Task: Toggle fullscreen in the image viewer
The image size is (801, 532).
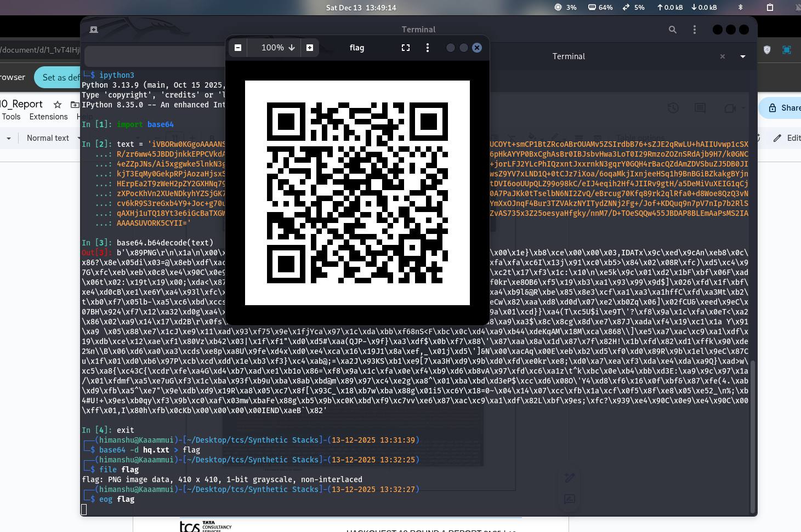Action: pos(406,48)
